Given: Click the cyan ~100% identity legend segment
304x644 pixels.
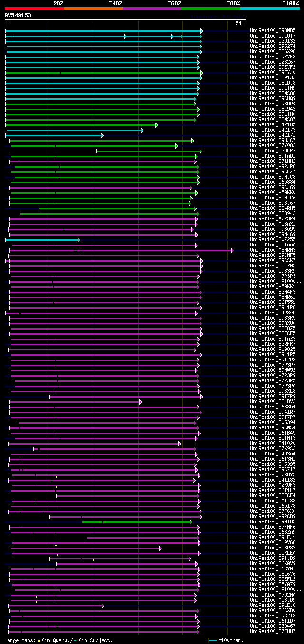Looking at the screenshot, I should coord(270,8).
